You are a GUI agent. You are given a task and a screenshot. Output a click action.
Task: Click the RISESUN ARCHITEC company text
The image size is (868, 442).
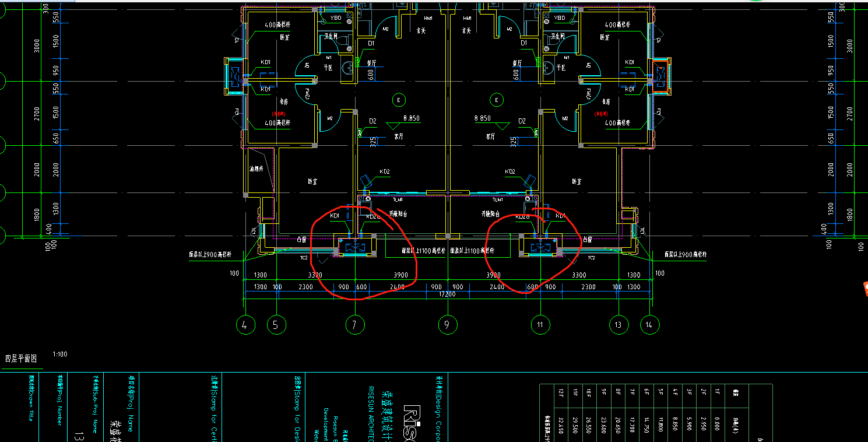pos(370,413)
